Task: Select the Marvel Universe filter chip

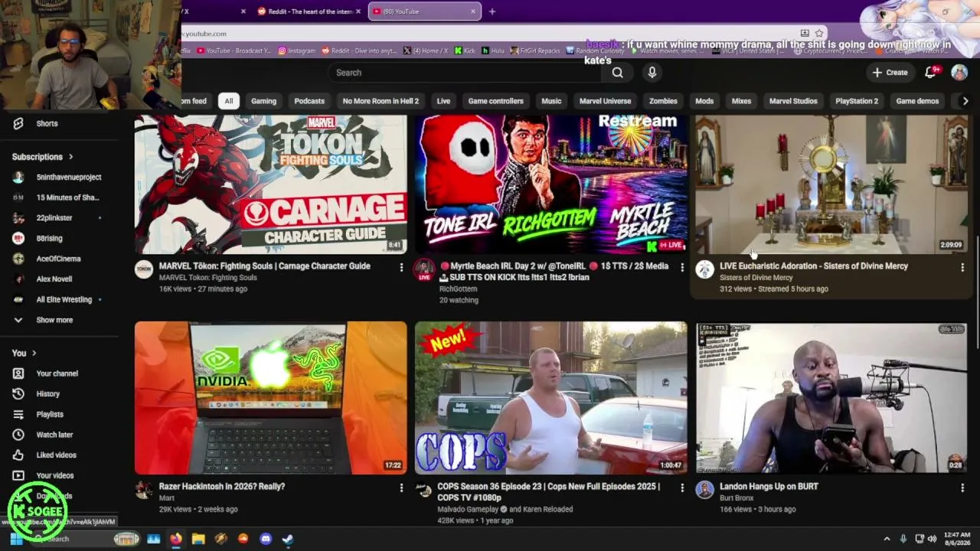Action: pos(605,101)
